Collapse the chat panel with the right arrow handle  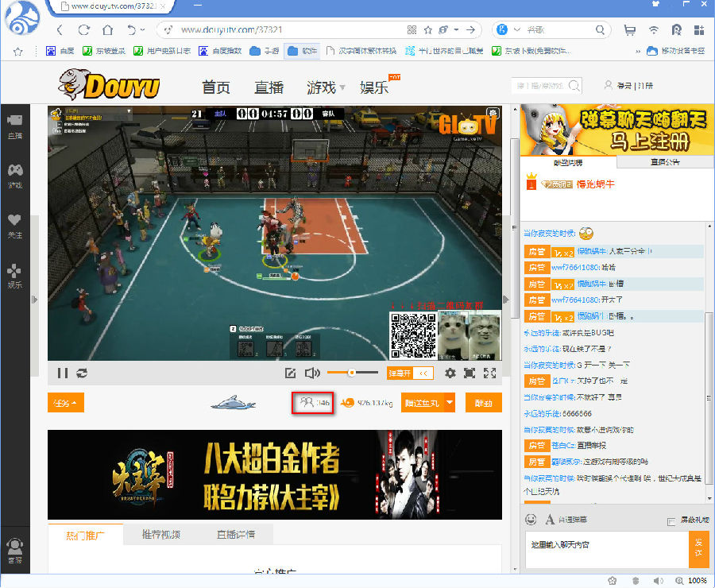click(506, 300)
